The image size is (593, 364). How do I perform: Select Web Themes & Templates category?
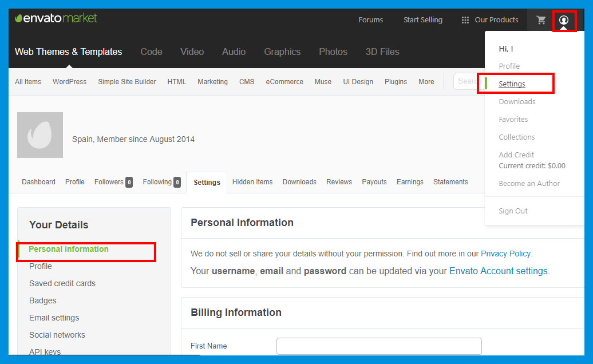(x=69, y=52)
